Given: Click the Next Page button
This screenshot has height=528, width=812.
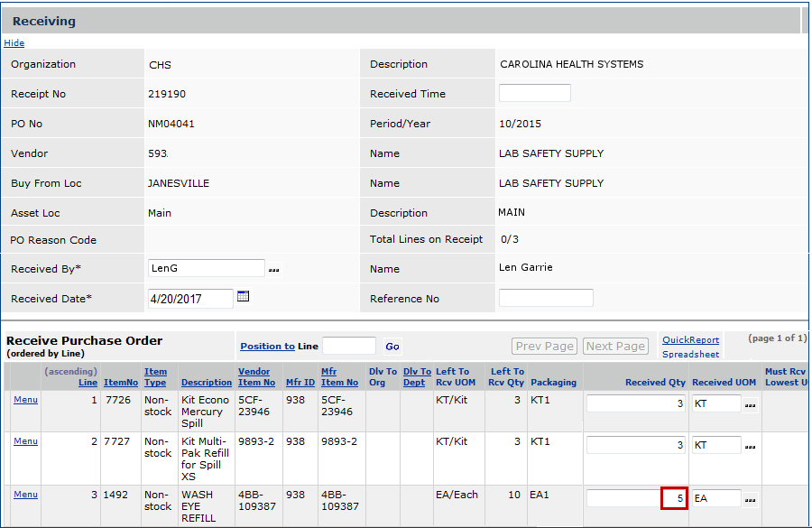Looking at the screenshot, I should tap(615, 347).
